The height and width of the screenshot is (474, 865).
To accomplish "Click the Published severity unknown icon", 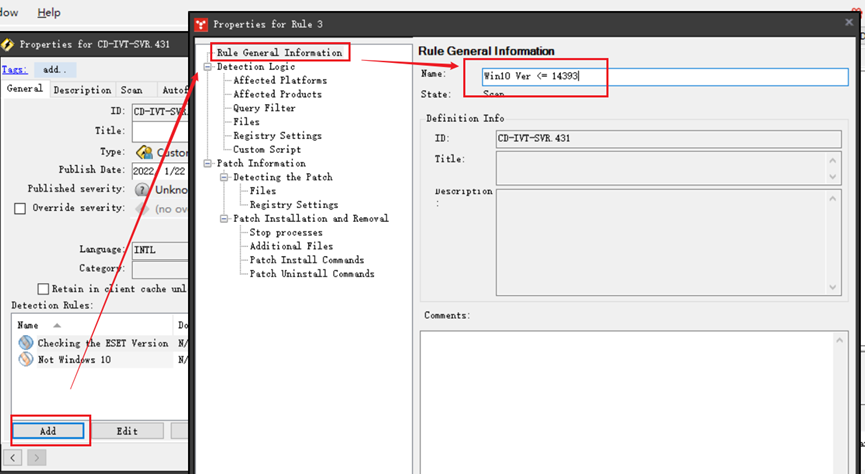I will click(x=143, y=189).
